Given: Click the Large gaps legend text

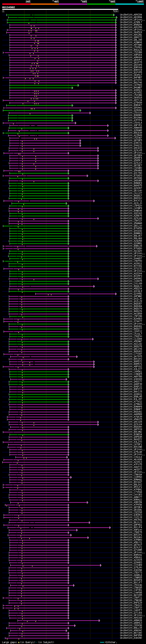Looking at the screenshot, I should click(28, 642).
